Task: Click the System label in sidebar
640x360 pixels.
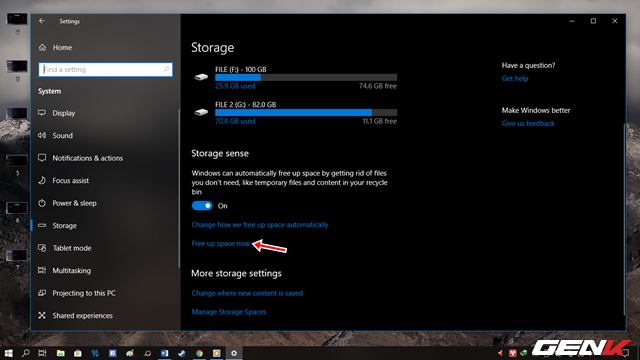Action: (49, 91)
